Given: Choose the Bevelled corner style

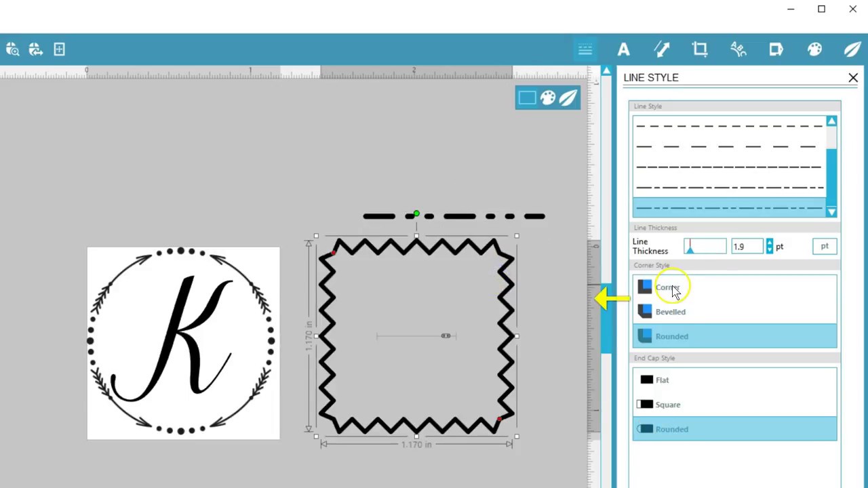Looking at the screenshot, I should click(734, 312).
